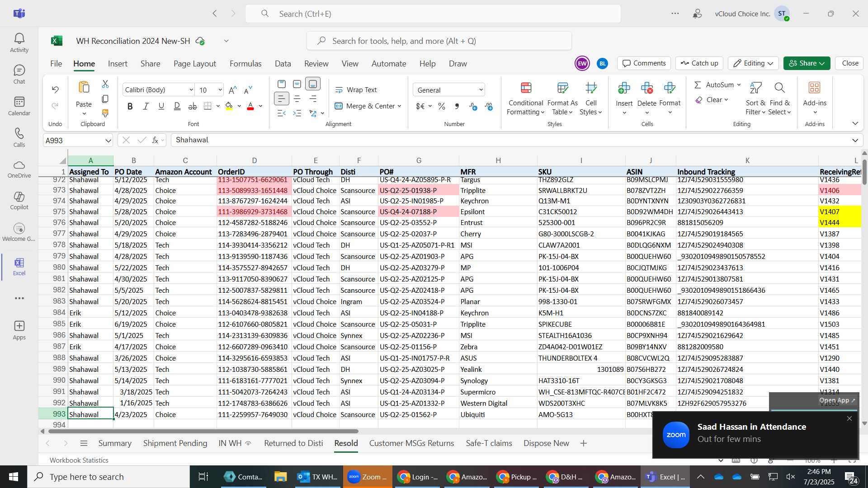This screenshot has height=488, width=868.
Task: Click the Format Painter icon
Action: [105, 113]
